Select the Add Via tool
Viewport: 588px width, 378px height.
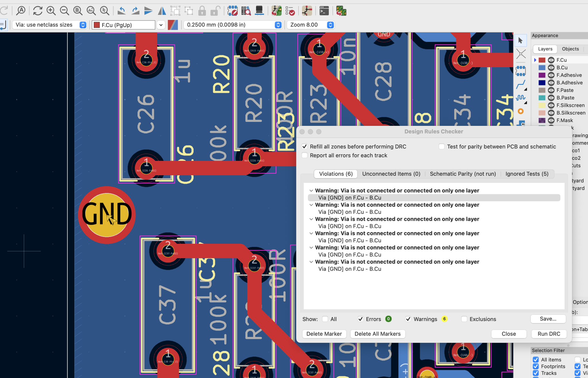point(521,111)
